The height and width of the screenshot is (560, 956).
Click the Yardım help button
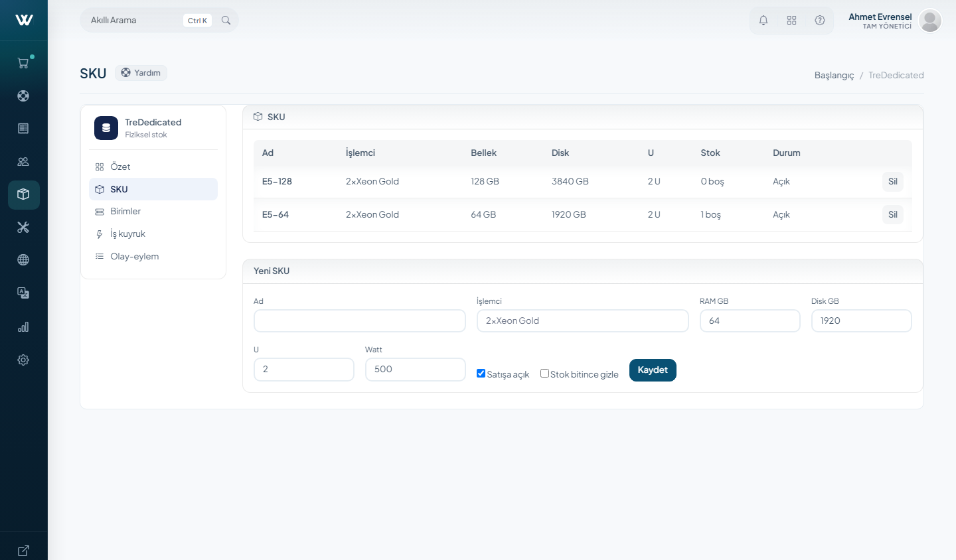[x=141, y=73]
